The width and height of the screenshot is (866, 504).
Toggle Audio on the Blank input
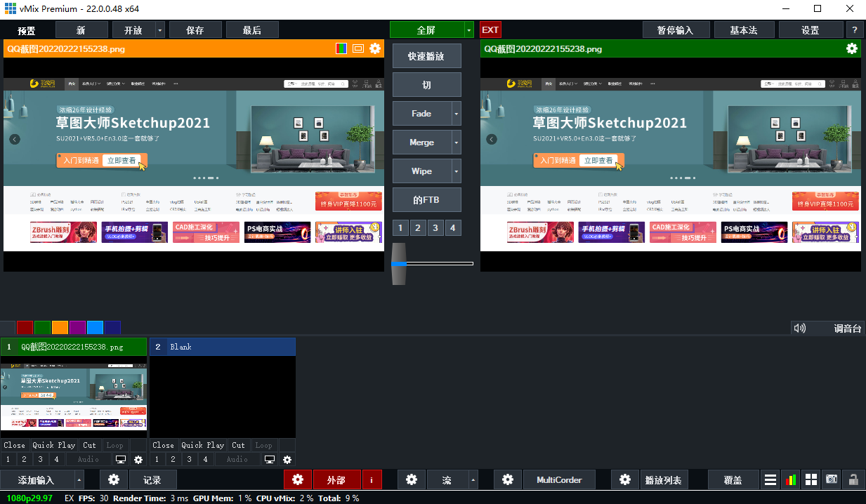click(237, 460)
